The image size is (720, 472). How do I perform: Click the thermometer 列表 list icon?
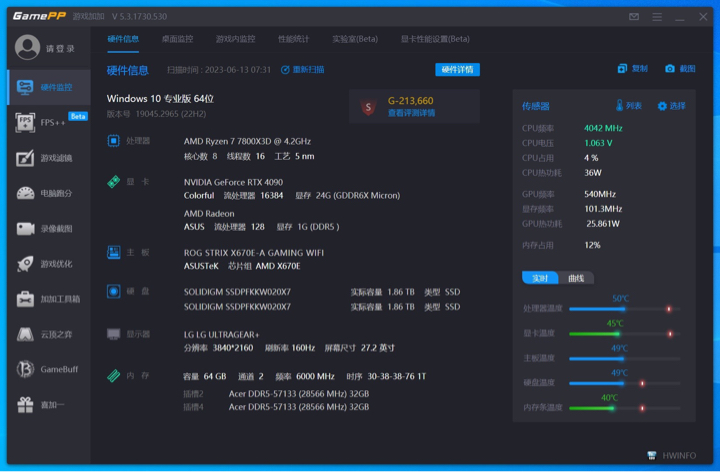pos(619,106)
